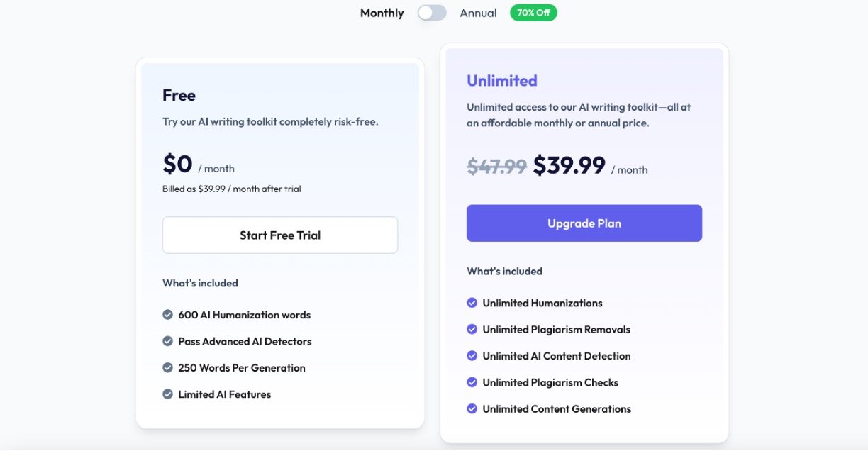Click the $0 price on Free plan
The width and height of the screenshot is (868, 451).
tap(177, 165)
